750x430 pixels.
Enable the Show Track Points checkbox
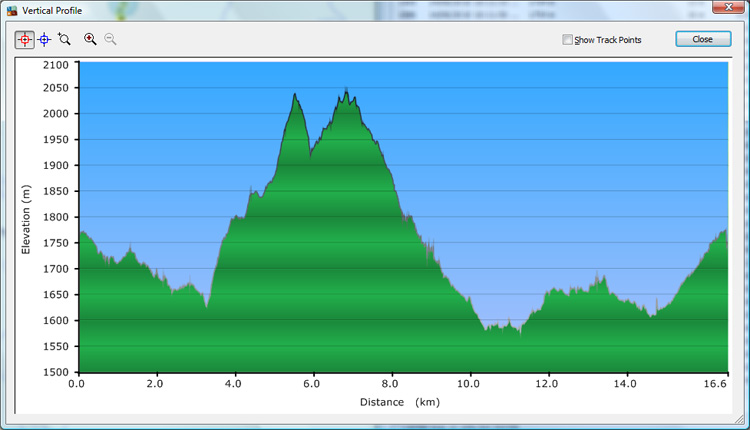coord(567,40)
